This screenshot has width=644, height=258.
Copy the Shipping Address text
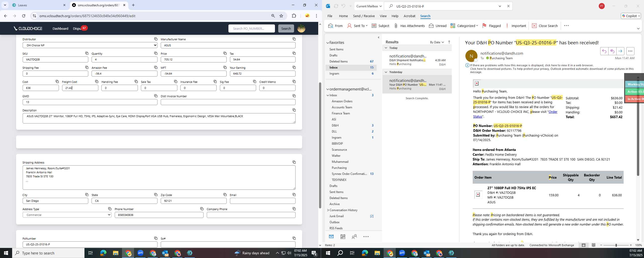[294, 162]
